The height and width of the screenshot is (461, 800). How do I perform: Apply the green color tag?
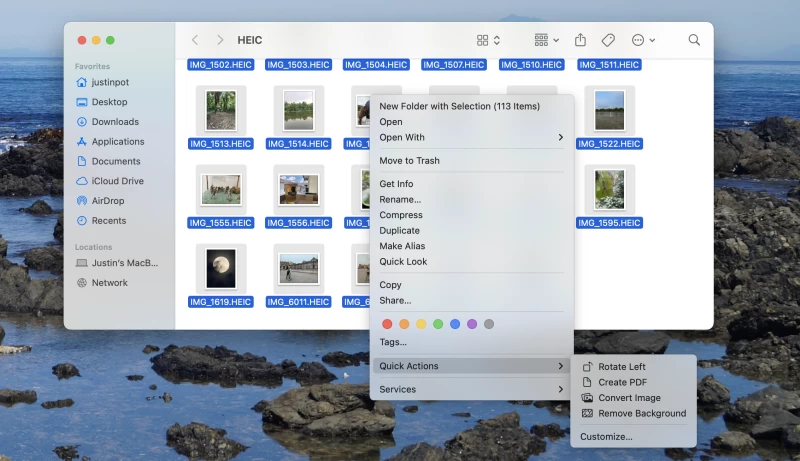pyautogui.click(x=438, y=324)
